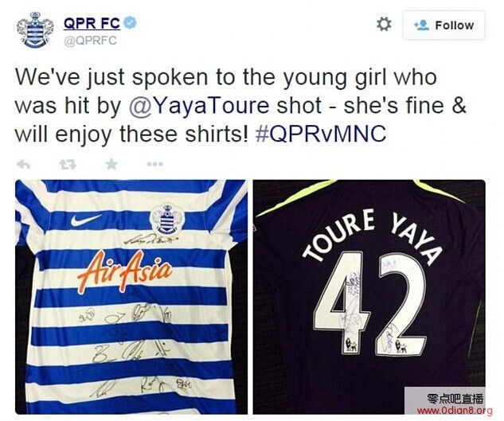Open the gear settings menu
Image resolution: width=504 pixels, height=421 pixels.
coord(384,25)
